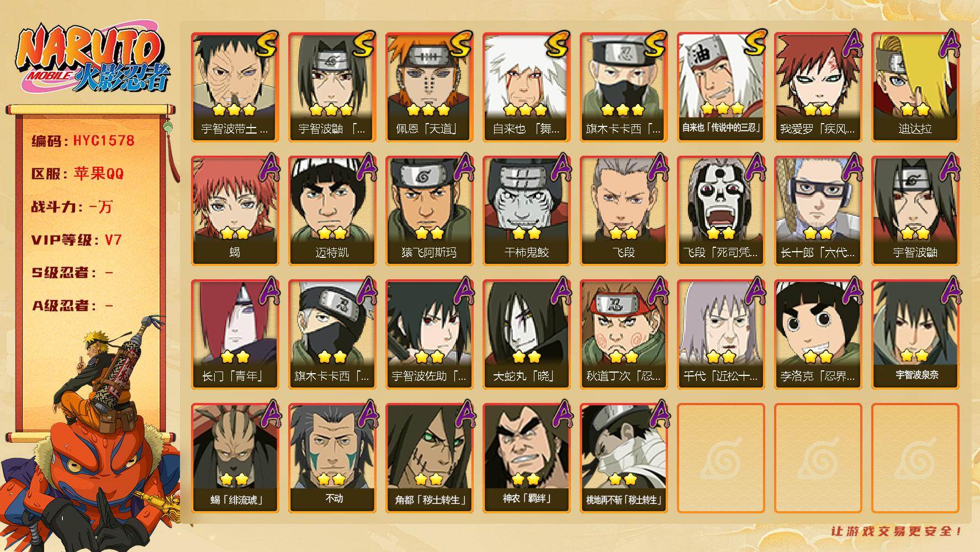
Task: Click the 干柿鬼鲛 character portrait
Action: tap(526, 211)
